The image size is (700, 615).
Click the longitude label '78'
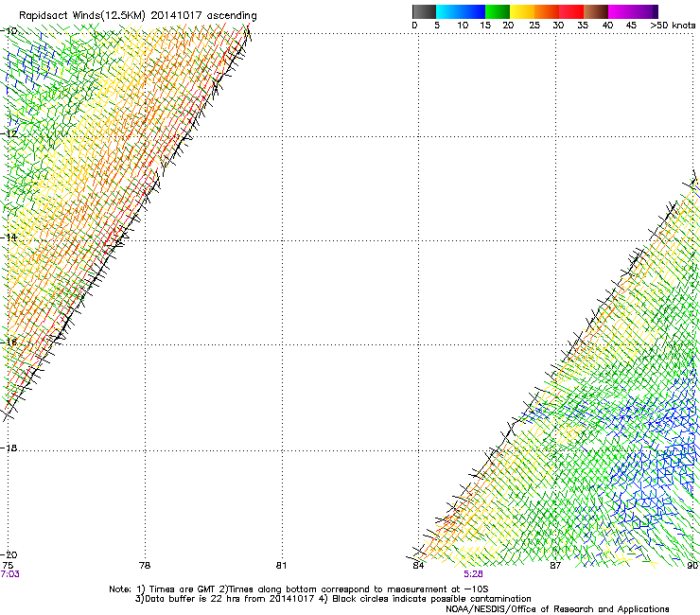click(145, 566)
